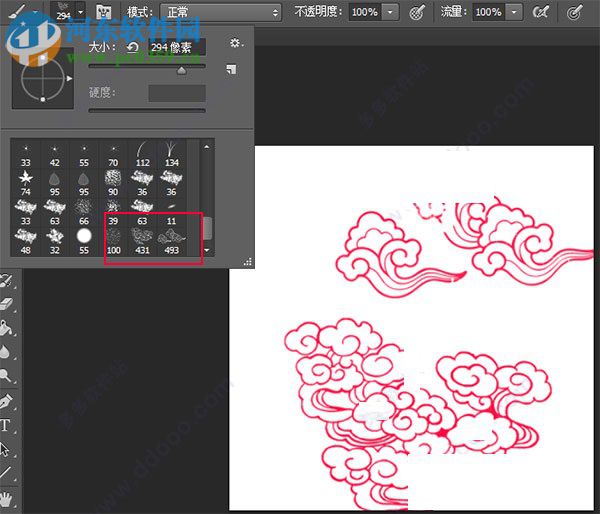This screenshot has height=514, width=600.
Task: Click the 硬度 hardness slider track
Action: tap(147, 111)
